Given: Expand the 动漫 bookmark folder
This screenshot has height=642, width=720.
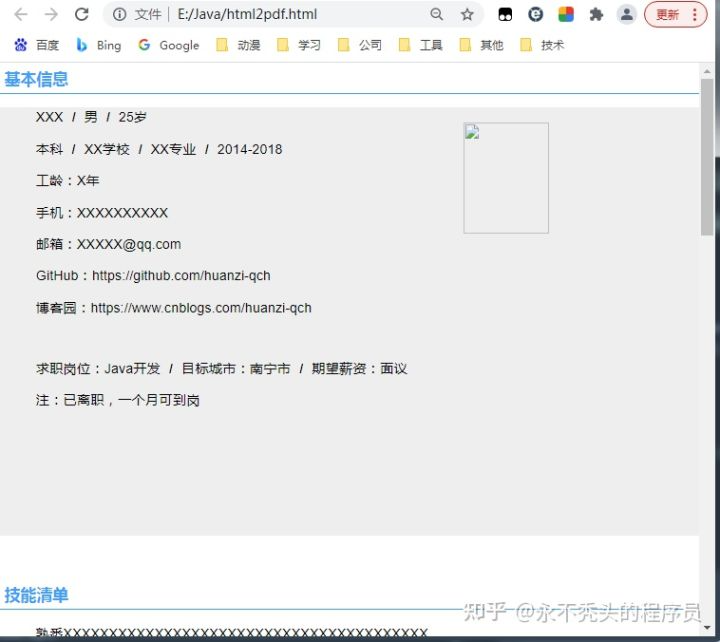Looking at the screenshot, I should click(x=238, y=45).
